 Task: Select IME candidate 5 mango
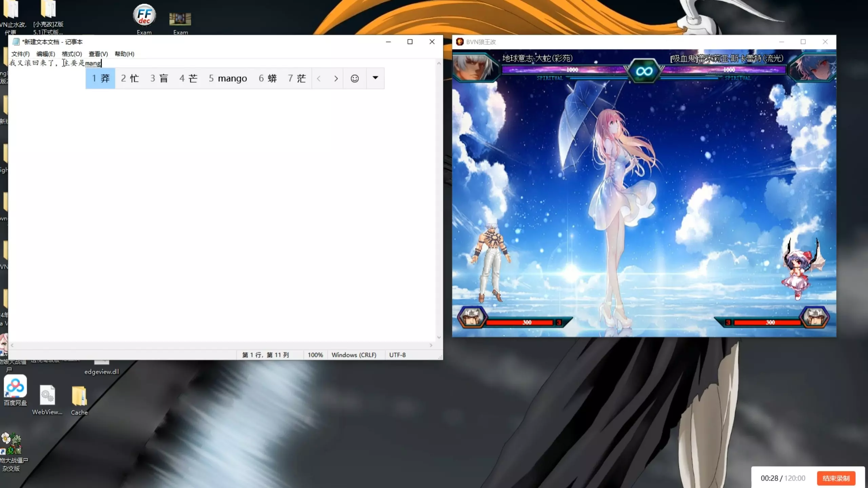coord(228,79)
